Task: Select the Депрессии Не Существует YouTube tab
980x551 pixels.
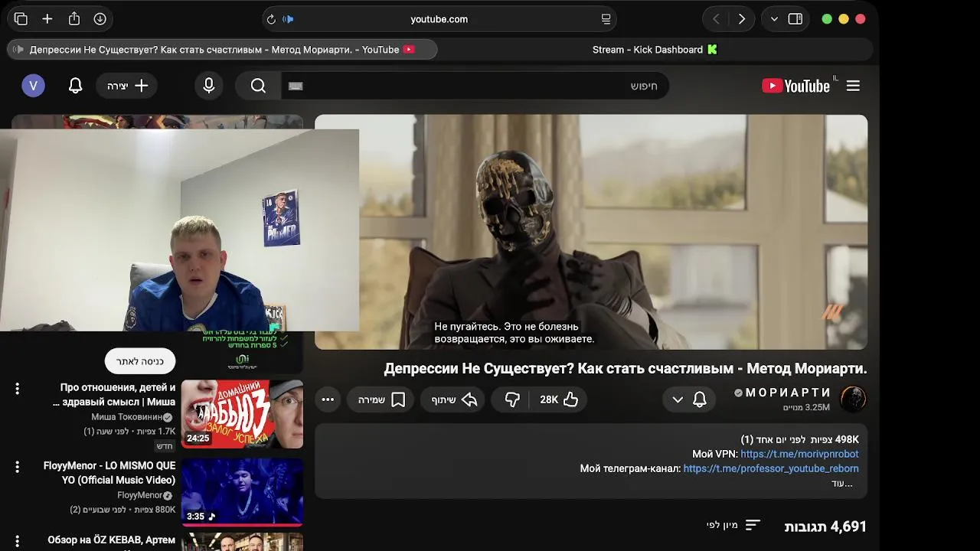Action: [222, 50]
